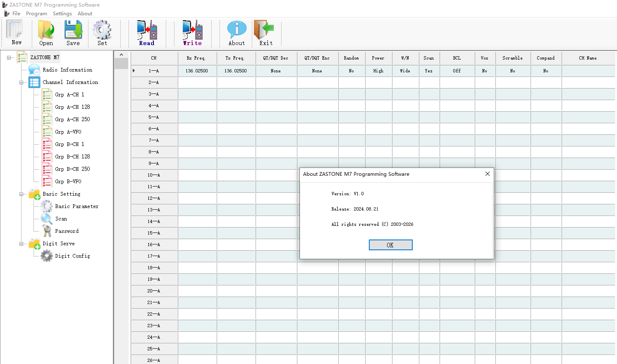Click the Grp B-CH 128 list icon
This screenshot has width=617, height=364.
coord(47,157)
